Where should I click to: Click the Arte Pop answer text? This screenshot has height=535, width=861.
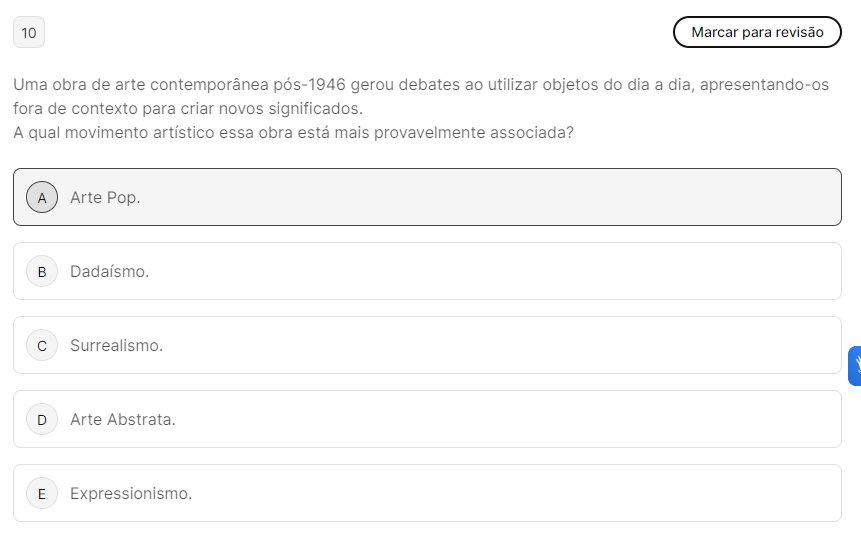click(x=105, y=198)
